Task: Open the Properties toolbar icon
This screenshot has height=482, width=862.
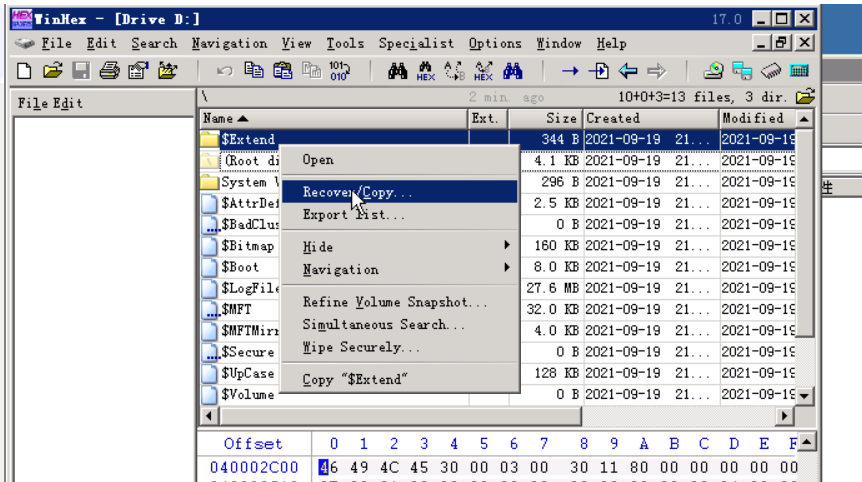Action: coord(139,71)
